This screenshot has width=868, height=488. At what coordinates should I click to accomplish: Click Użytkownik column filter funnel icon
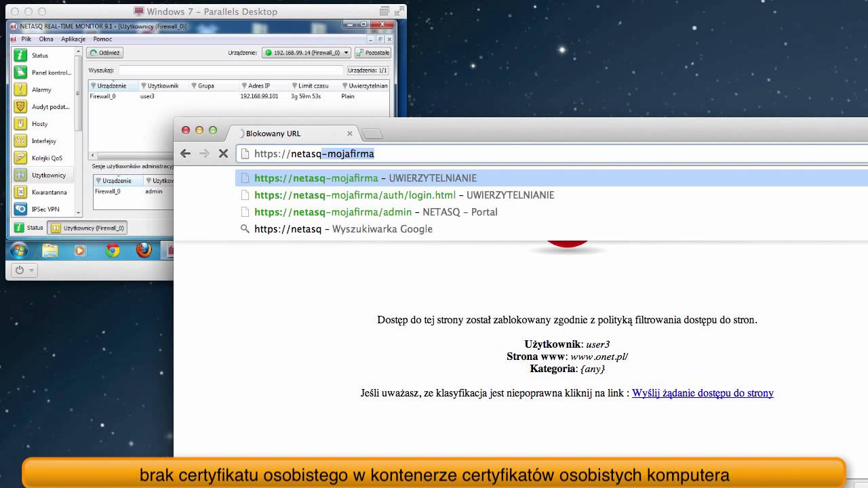tap(143, 86)
